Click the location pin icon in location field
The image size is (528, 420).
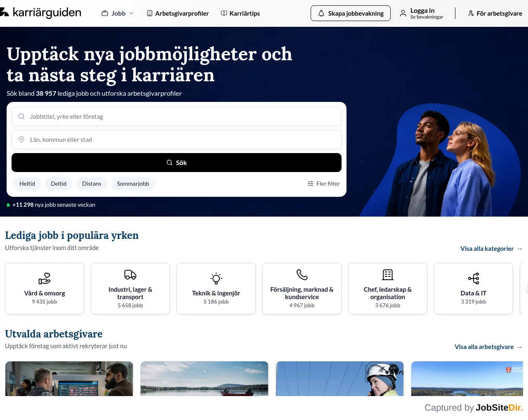[21, 139]
